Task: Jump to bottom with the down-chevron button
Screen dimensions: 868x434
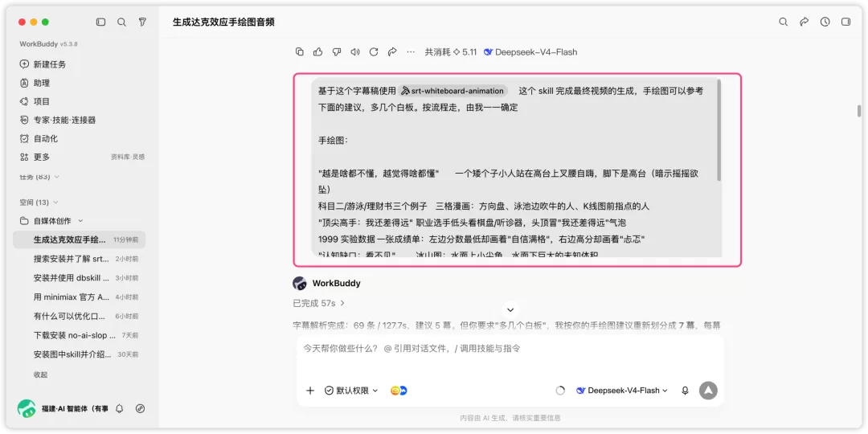Action: tap(510, 309)
